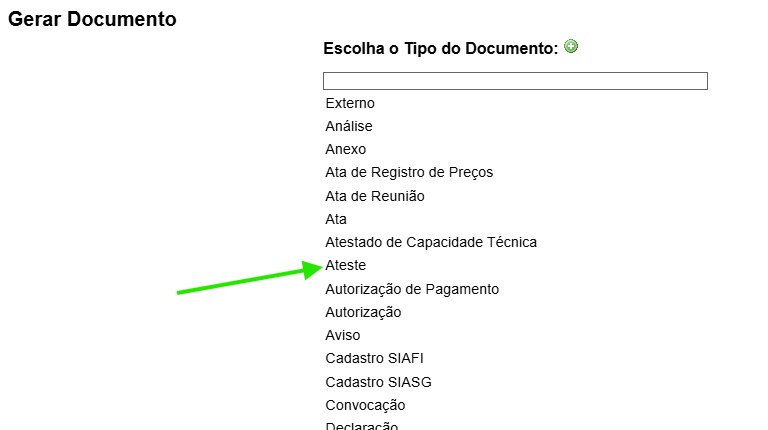
Task: Select the plain Ata entry
Action: click(x=336, y=219)
